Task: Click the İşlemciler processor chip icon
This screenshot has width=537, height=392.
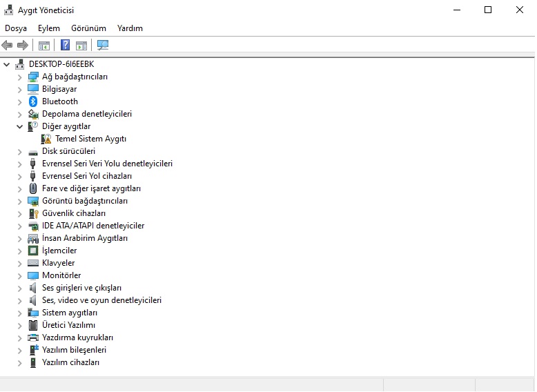Action: pyautogui.click(x=33, y=251)
